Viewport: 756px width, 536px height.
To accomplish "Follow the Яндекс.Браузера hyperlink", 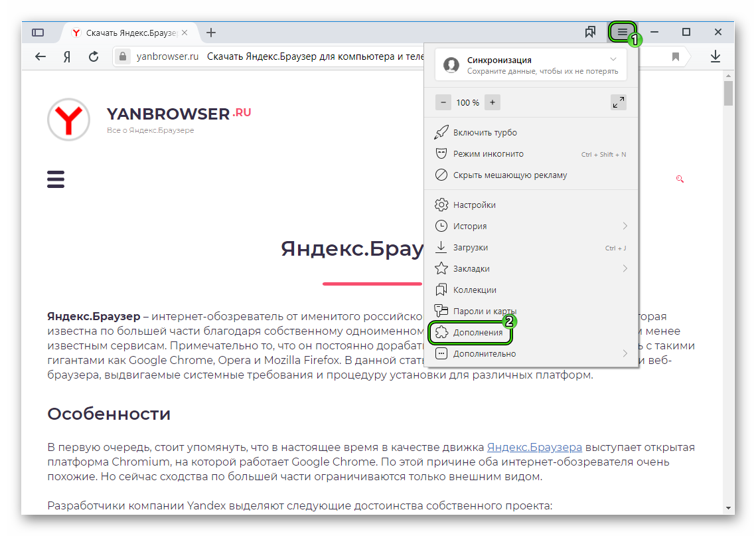I will click(534, 446).
